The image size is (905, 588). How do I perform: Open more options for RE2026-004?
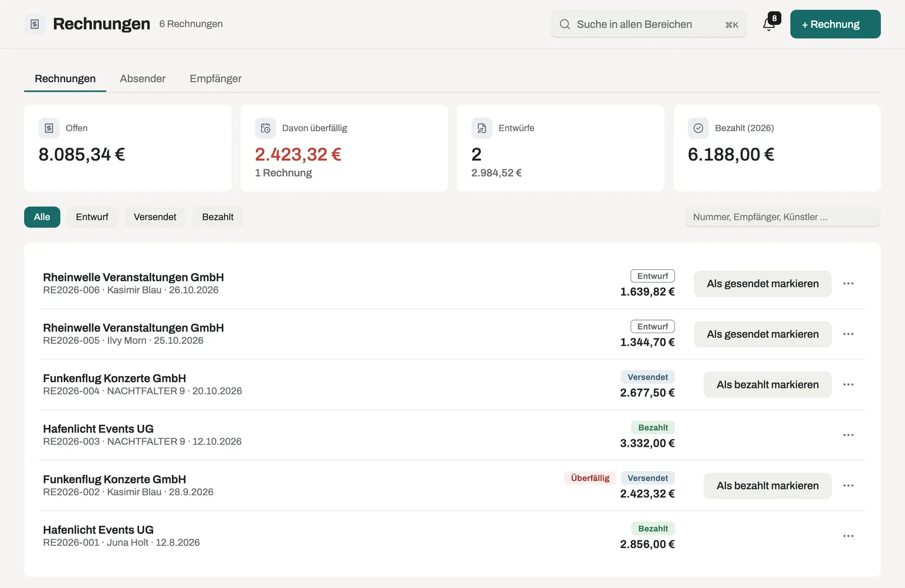tap(848, 384)
